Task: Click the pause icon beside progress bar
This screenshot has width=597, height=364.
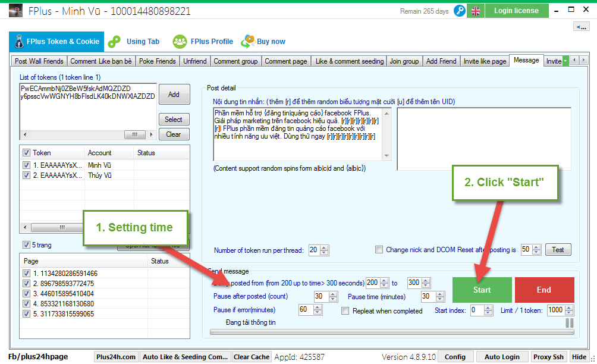Action: tap(569, 322)
